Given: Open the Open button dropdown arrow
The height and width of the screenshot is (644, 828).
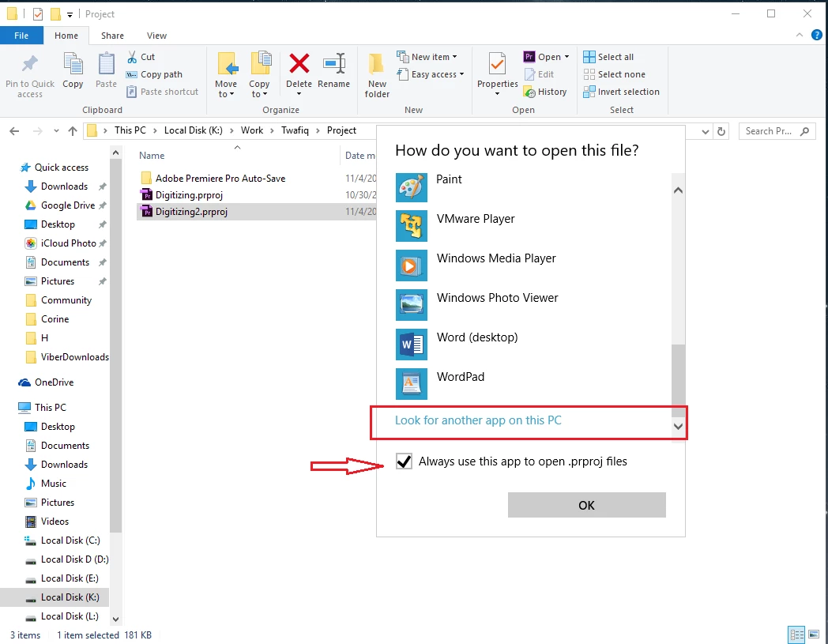Looking at the screenshot, I should 566,57.
